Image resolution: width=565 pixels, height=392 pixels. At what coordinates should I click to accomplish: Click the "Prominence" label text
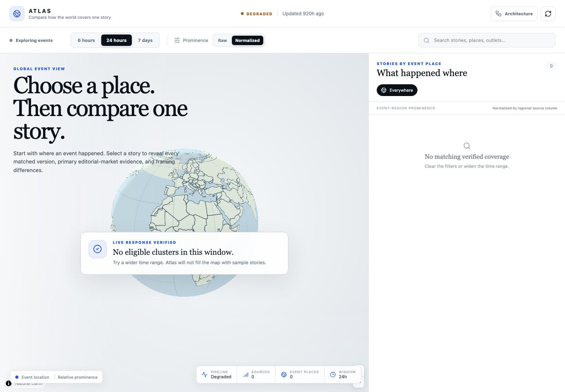(195, 40)
